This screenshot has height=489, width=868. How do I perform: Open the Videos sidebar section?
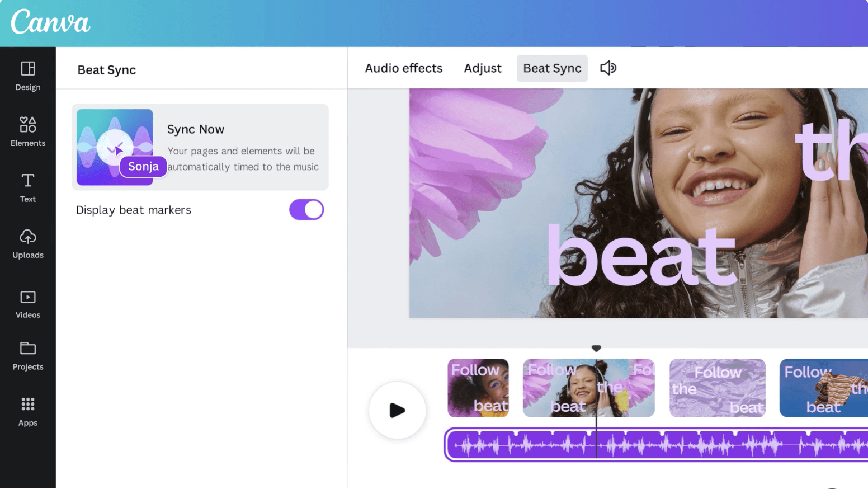(x=28, y=304)
